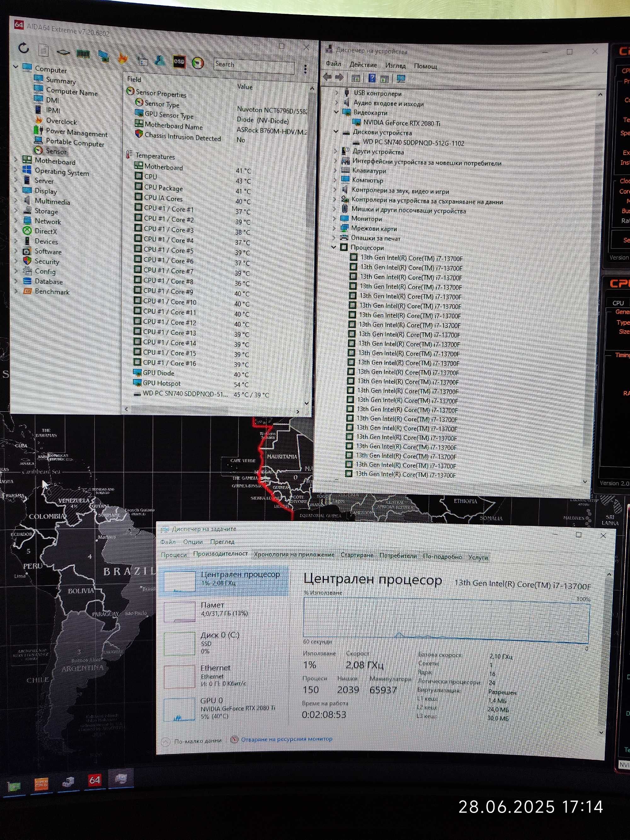Select the Sensor item in AIDA64 tree
Viewport: 630px width, 840px height.
(56, 151)
